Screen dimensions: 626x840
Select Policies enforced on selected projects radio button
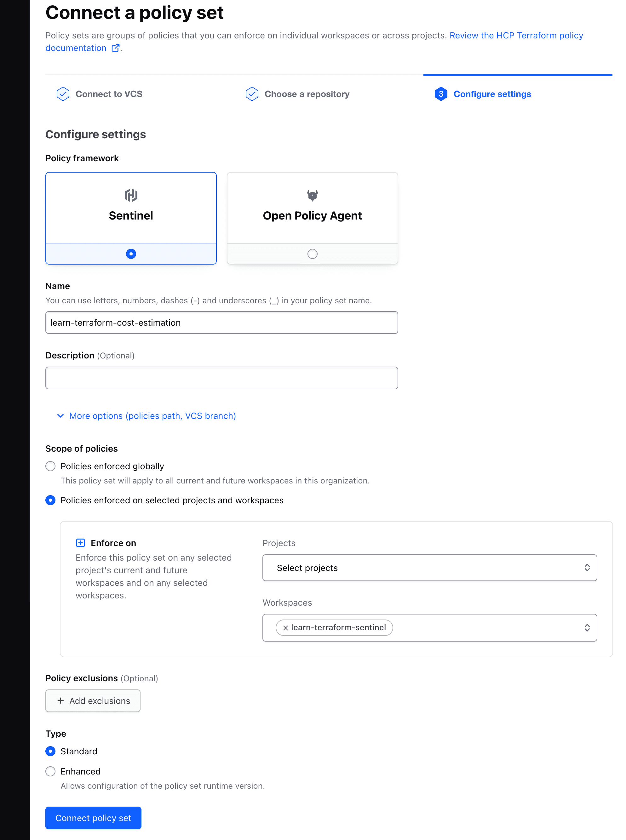[50, 500]
